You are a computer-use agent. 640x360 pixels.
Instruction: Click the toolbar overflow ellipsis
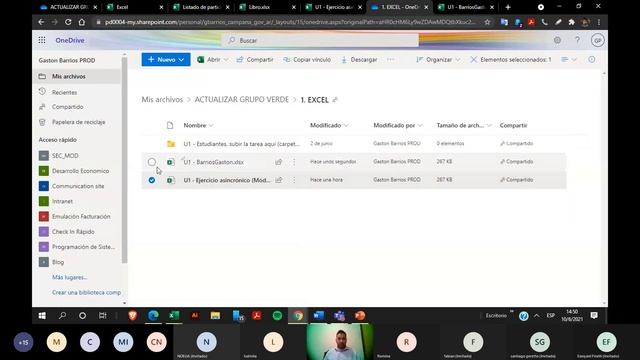coord(391,60)
